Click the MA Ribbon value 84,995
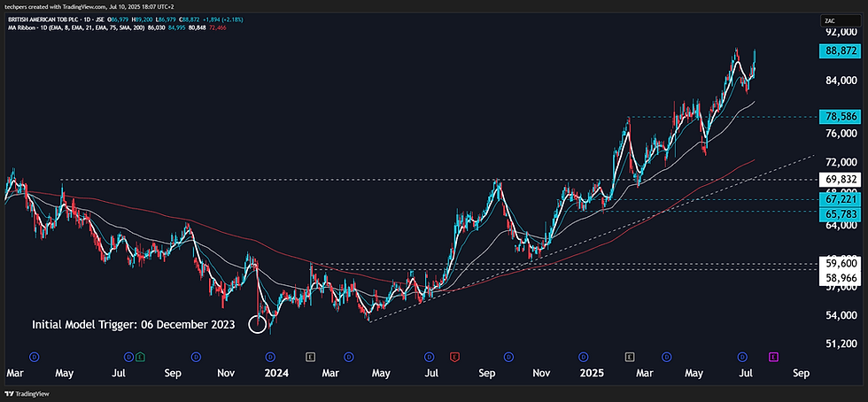Image resolution: width=868 pixels, height=402 pixels. (176, 27)
